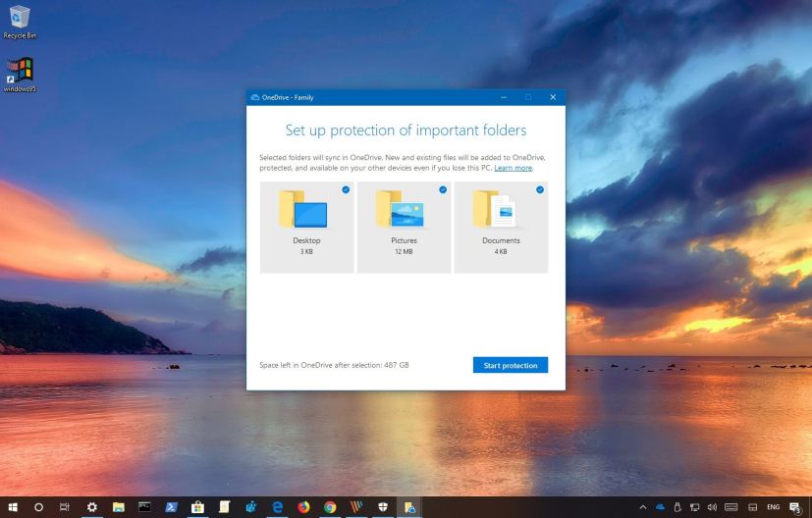Launch Firefox from the taskbar
The width and height of the screenshot is (812, 518).
click(304, 507)
